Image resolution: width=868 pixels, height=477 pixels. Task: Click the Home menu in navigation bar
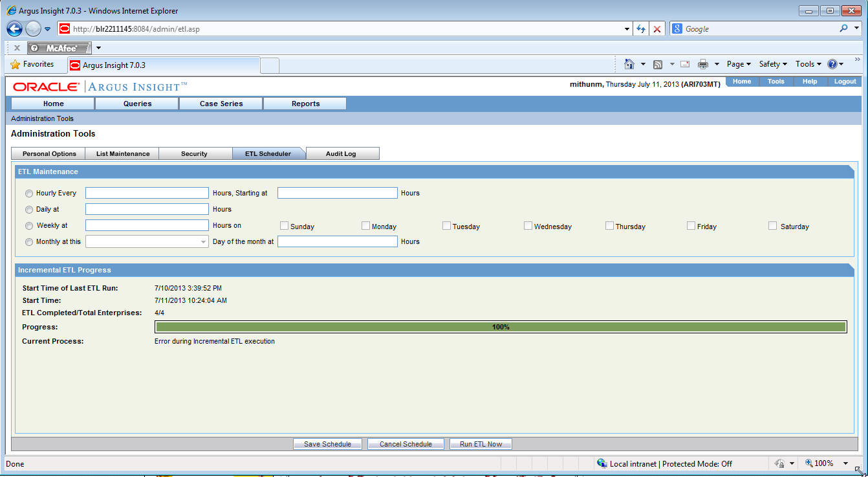point(53,104)
